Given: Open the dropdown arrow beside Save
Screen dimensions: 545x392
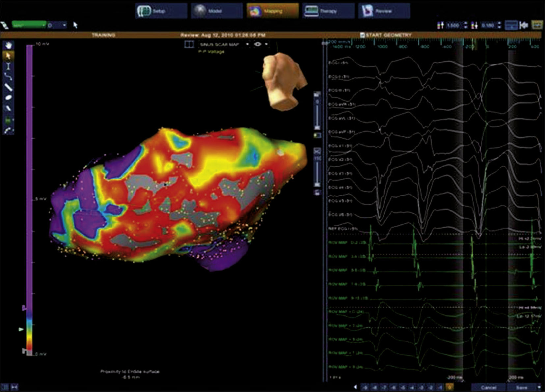Looking at the screenshot, I should [x=539, y=387].
